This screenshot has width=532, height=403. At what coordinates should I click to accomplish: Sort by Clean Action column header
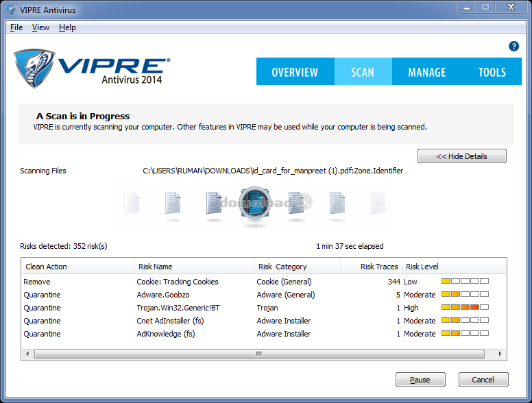[78, 267]
